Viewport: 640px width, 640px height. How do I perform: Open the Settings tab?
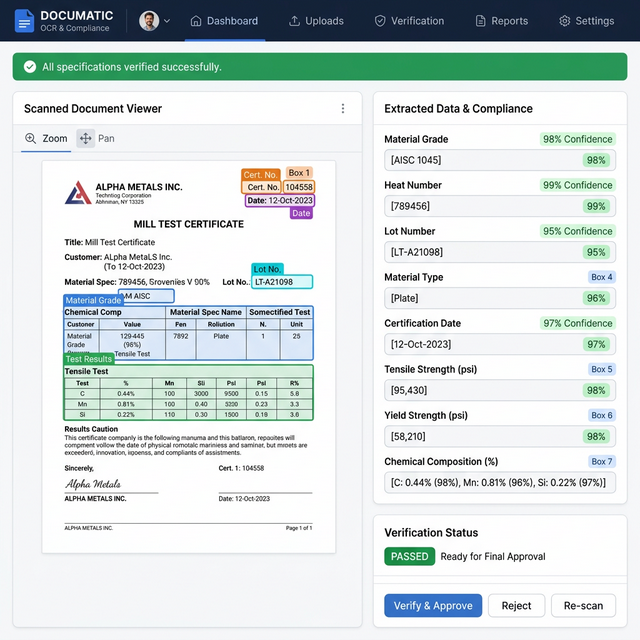[x=587, y=21]
